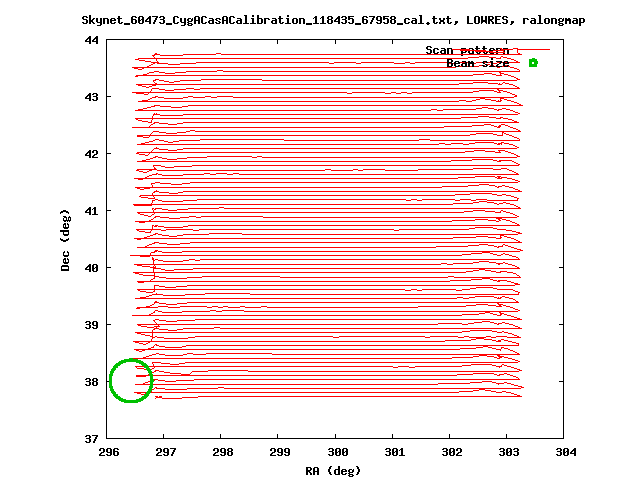Screen dimensions: 640x480
Task: Click the Dec (deg) y-axis label
Action: [x=66, y=240]
